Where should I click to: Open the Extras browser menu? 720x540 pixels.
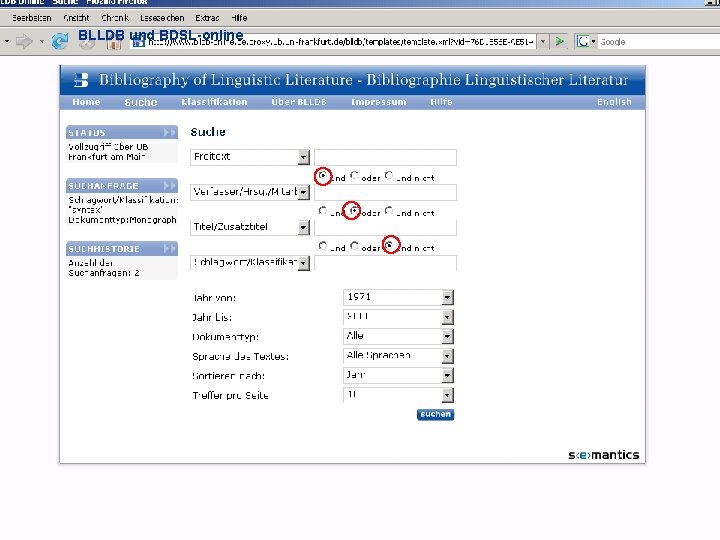click(207, 18)
